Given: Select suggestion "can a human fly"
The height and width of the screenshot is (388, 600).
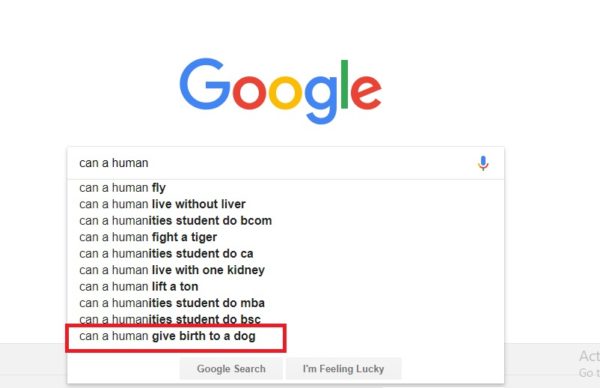Looking at the screenshot, I should (x=285, y=188).
